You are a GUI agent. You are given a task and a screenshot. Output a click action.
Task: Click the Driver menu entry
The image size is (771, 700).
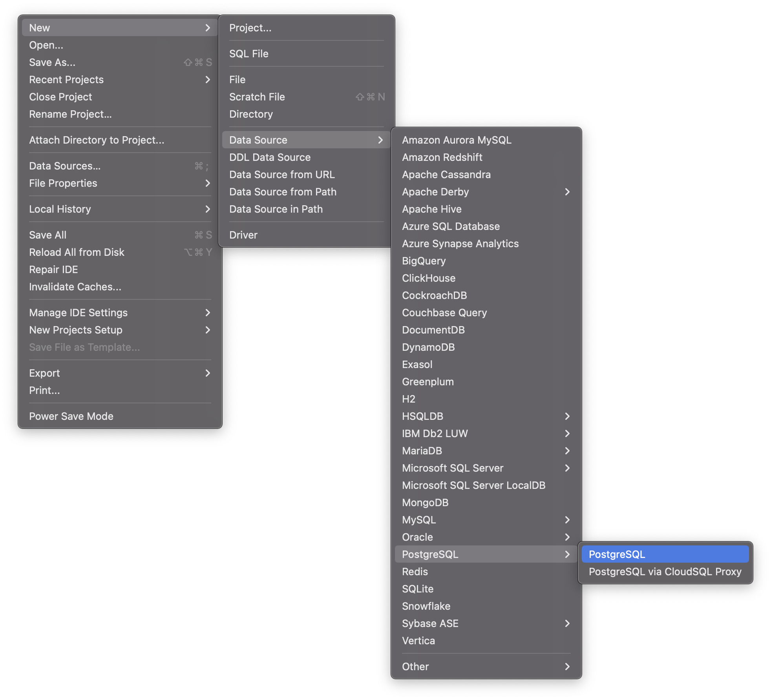pos(243,235)
